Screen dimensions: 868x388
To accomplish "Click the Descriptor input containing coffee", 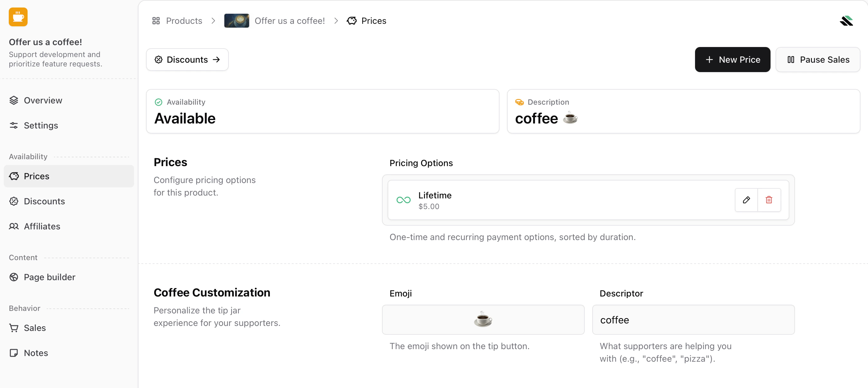I will point(693,320).
